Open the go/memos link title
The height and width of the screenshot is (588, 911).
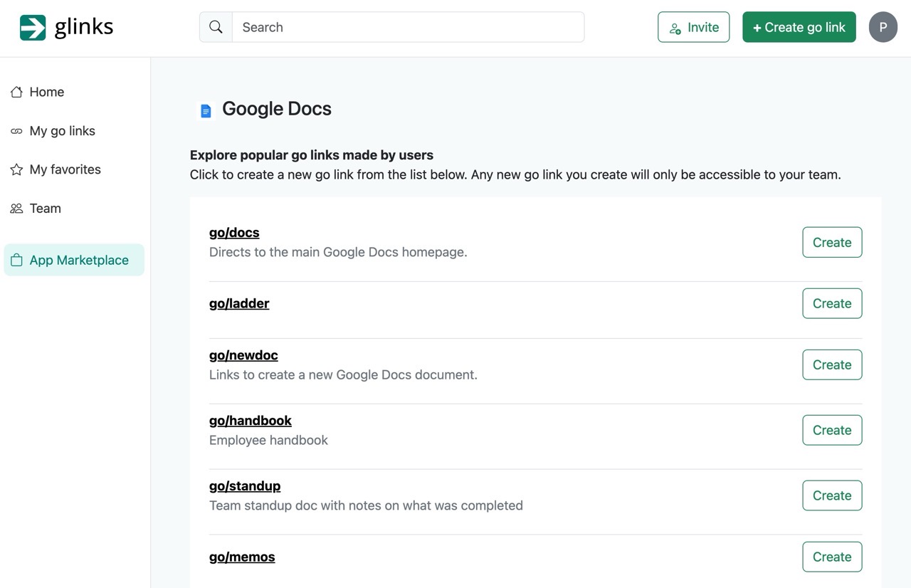242,557
